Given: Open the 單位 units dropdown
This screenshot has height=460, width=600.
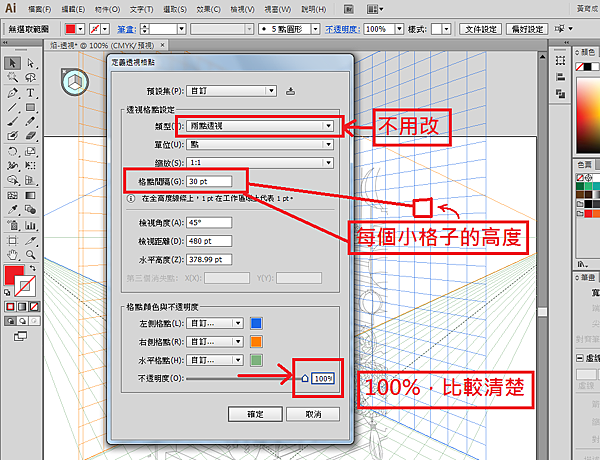Looking at the screenshot, I should 260,144.
